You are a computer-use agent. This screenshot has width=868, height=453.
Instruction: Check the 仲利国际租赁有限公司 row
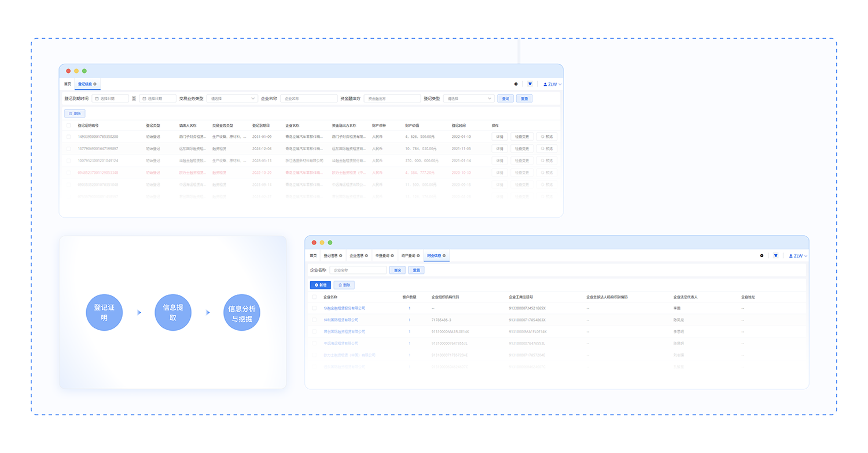314,320
